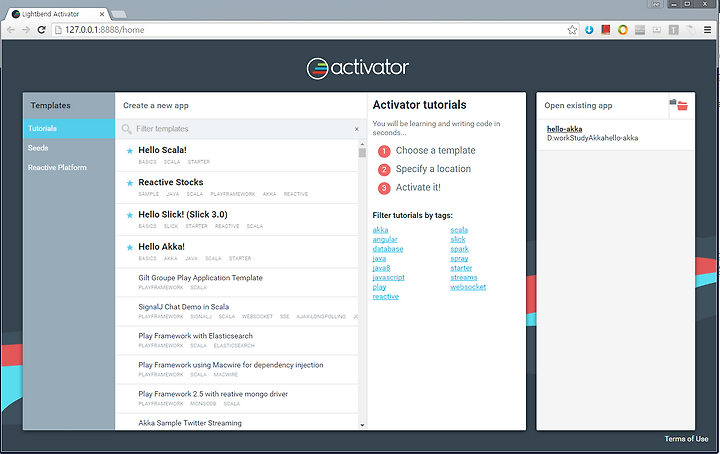Click the activator logo
Viewport: 720px width, 454px height.
click(357, 68)
